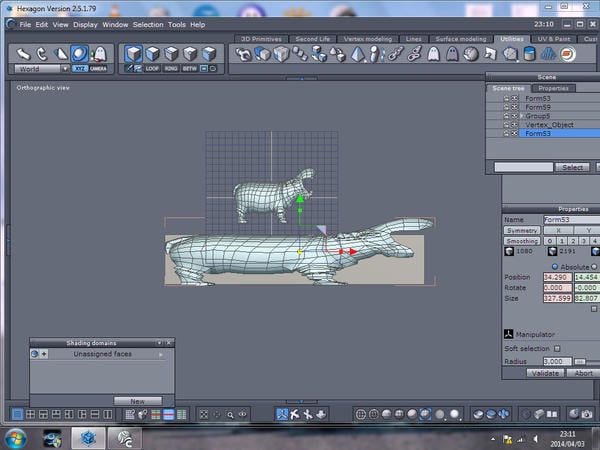Select the Manipulator icon in Properties
The width and height of the screenshot is (600, 450).
click(x=508, y=333)
